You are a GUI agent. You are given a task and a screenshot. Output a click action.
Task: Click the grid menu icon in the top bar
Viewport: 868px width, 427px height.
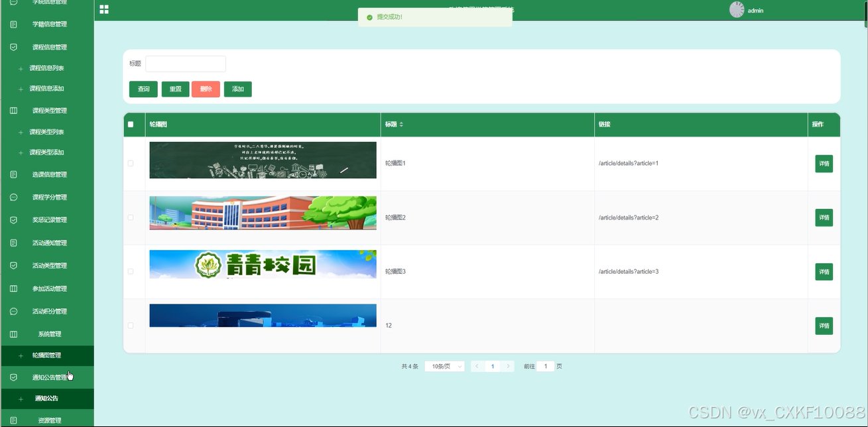(x=104, y=9)
